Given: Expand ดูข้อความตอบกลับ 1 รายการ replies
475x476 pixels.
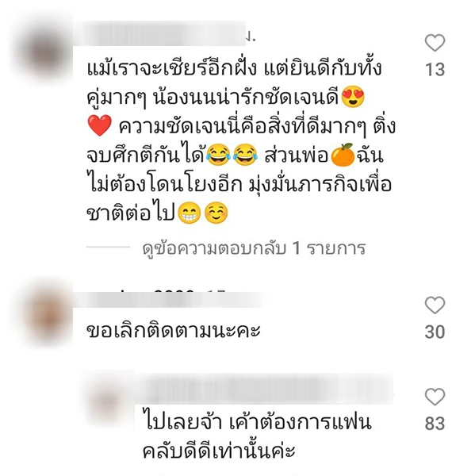Looking at the screenshot, I should pos(254,249).
